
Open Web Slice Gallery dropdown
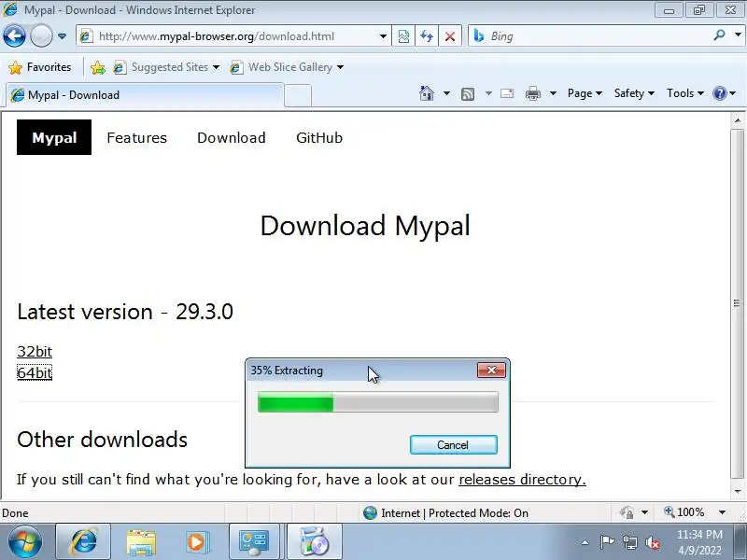[x=287, y=67]
